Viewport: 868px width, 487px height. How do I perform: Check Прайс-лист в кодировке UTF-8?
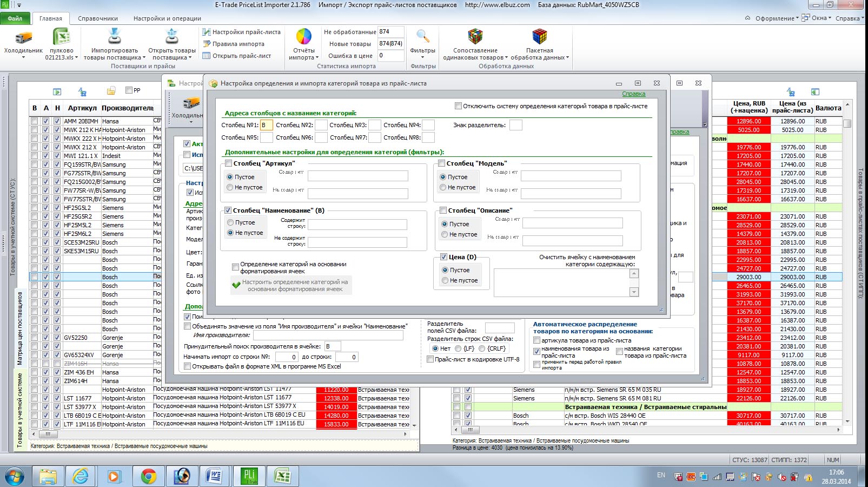430,359
